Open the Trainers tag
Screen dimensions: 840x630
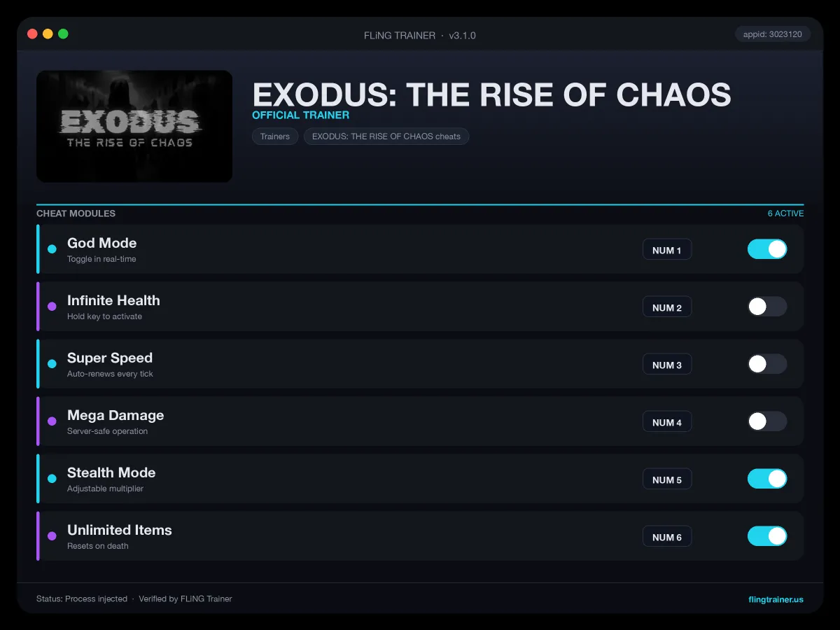click(275, 136)
